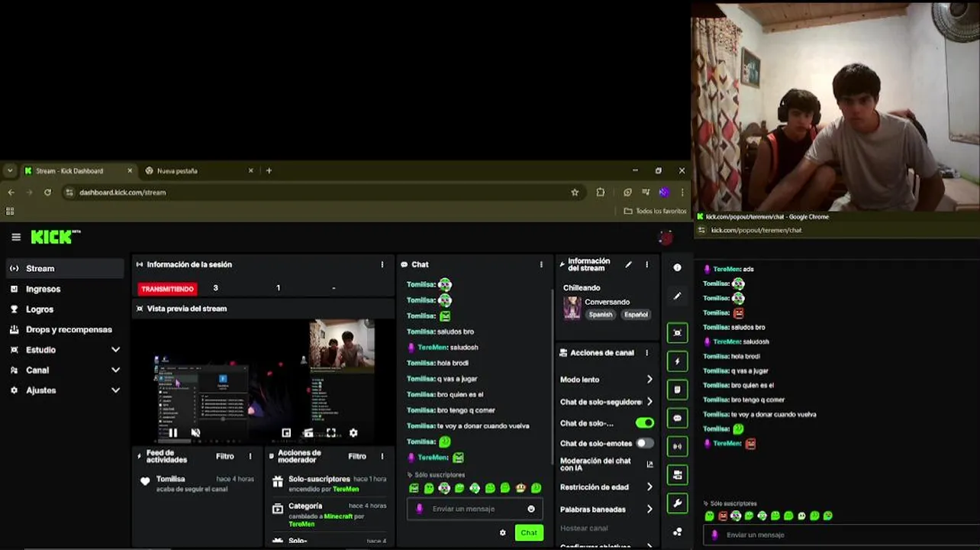The height and width of the screenshot is (550, 980).
Task: Click the user avatar in Kick header
Action: pyautogui.click(x=666, y=238)
